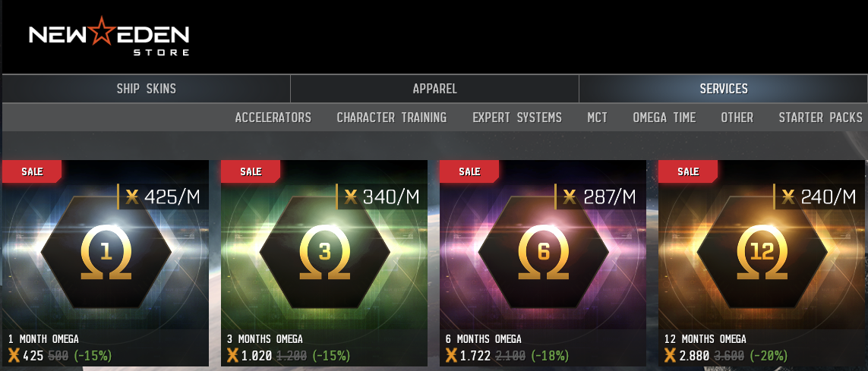Switch to the Apparel tab

point(434,89)
